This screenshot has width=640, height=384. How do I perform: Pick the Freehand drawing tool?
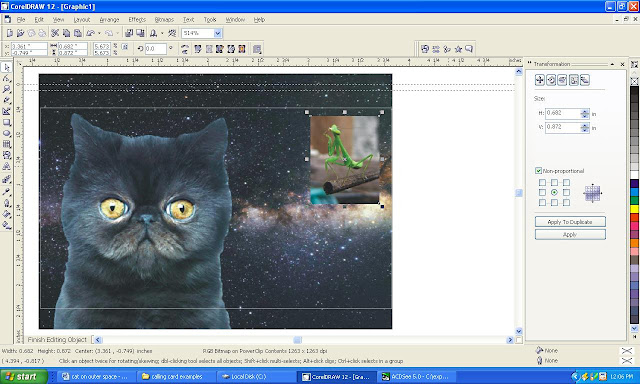(x=7, y=100)
